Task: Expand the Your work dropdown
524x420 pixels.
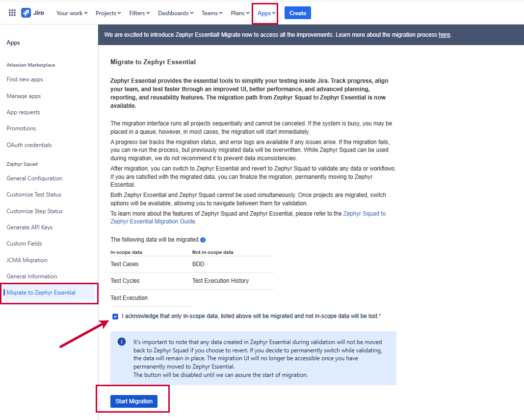Action: [72, 13]
